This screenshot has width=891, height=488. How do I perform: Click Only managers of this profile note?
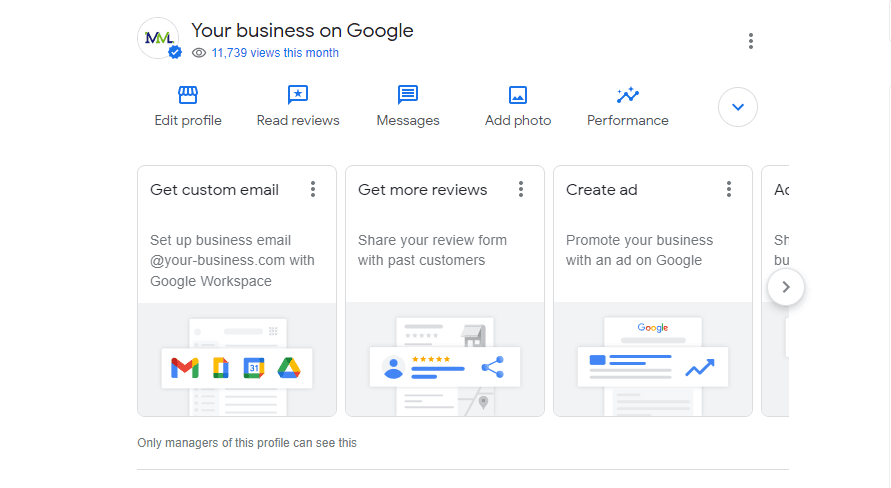click(x=247, y=443)
